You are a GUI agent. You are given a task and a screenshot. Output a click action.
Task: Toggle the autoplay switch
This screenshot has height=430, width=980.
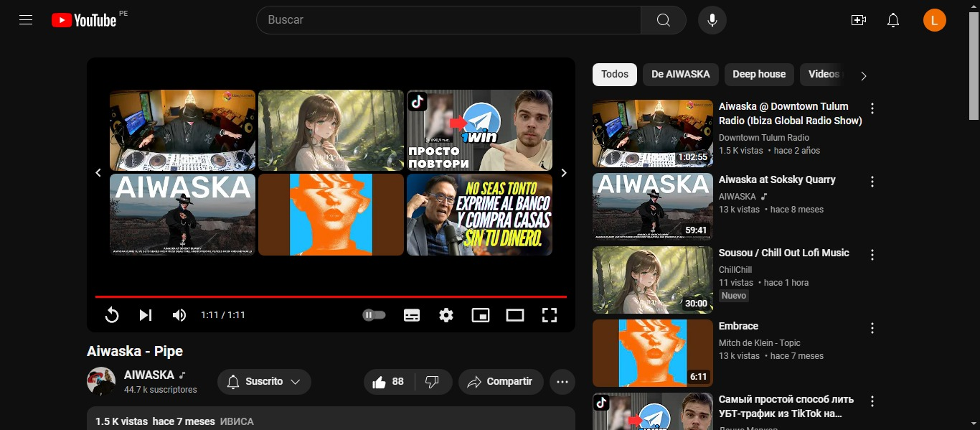pos(374,315)
